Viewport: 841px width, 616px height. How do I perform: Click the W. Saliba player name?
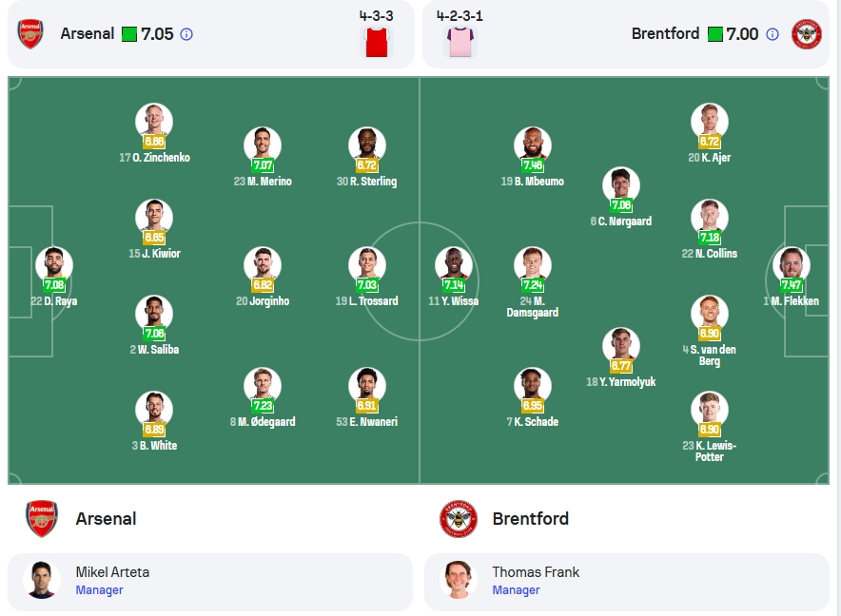pyautogui.click(x=158, y=350)
